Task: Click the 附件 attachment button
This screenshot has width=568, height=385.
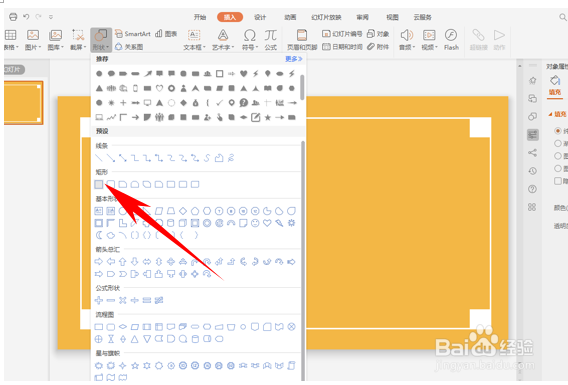Action: (x=378, y=47)
